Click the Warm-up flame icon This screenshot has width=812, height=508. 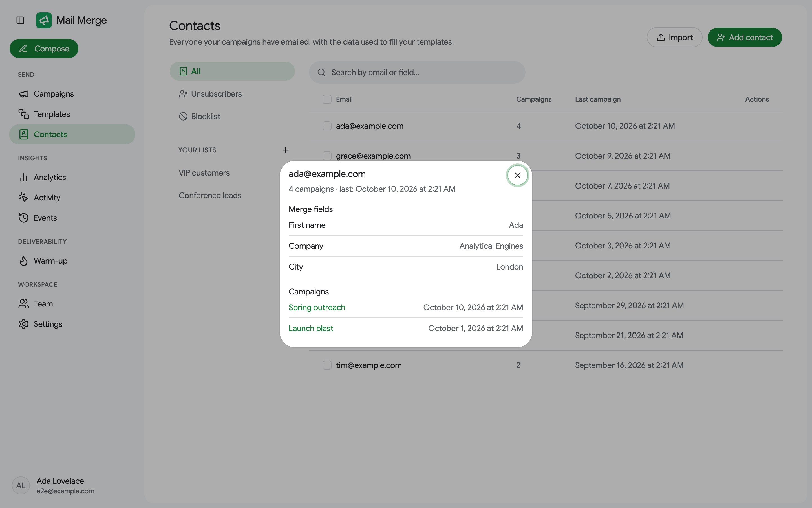(23, 261)
